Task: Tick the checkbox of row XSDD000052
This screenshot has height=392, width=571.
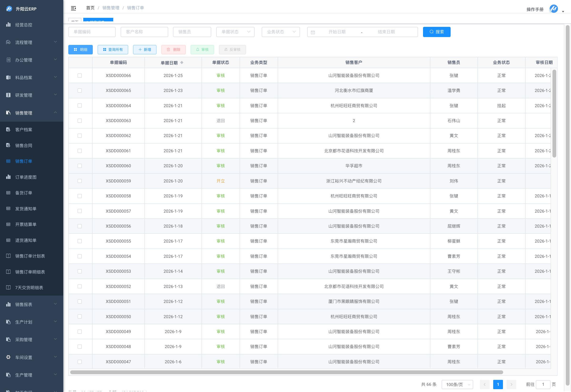Action: (x=80, y=286)
